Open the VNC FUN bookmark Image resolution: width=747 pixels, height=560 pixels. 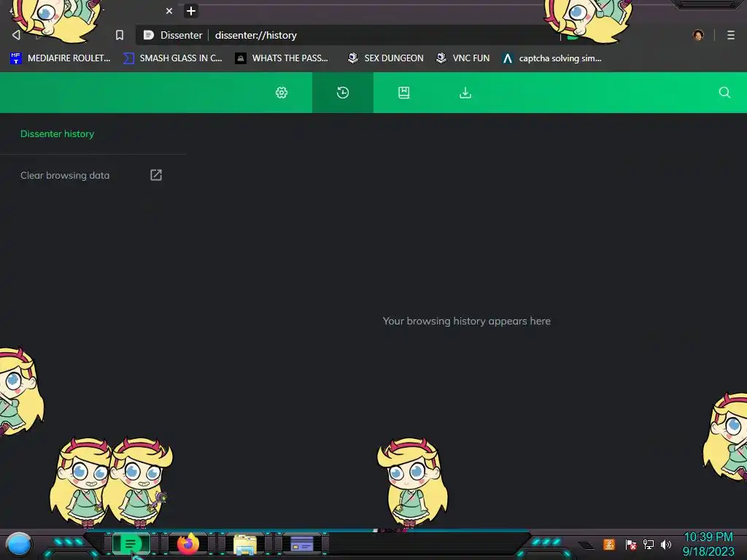(x=462, y=58)
